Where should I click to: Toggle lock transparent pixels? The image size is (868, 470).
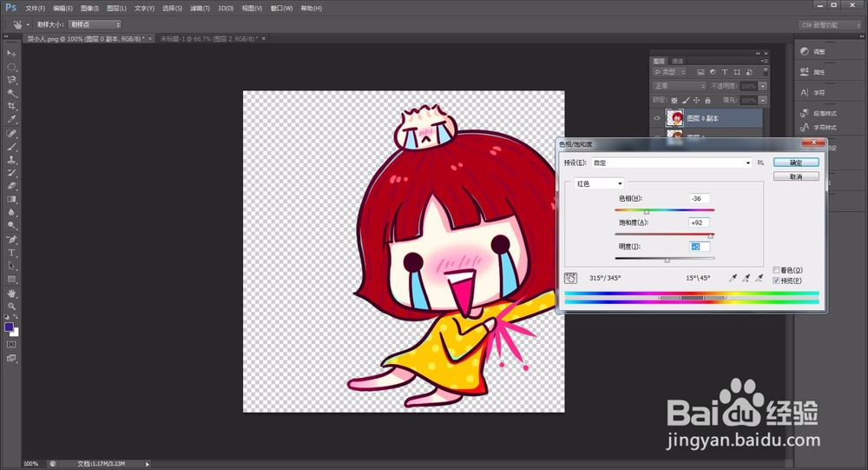click(674, 100)
